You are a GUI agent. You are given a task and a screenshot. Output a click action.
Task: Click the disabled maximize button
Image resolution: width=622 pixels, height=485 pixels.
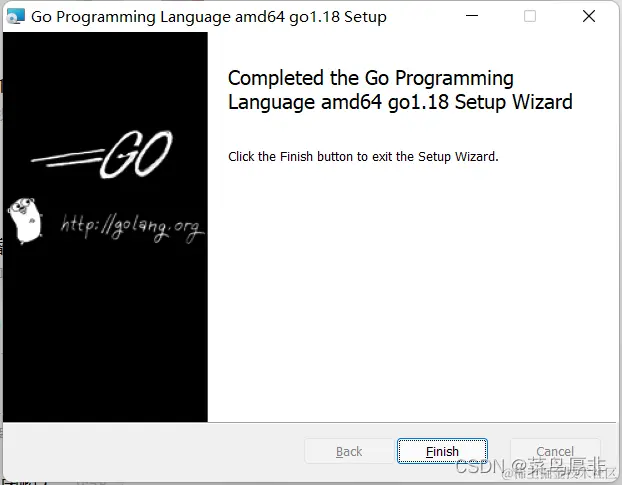[530, 16]
